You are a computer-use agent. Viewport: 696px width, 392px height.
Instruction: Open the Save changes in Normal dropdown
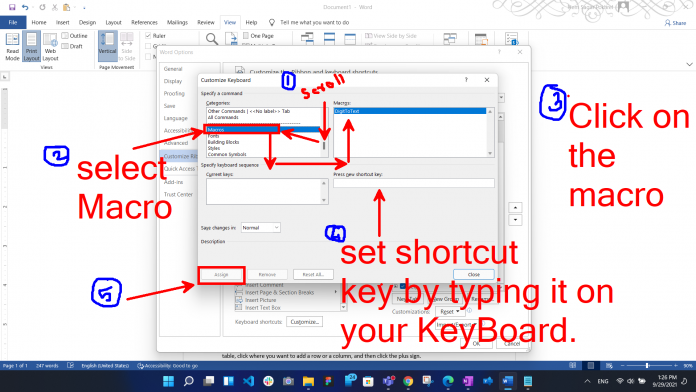coord(261,227)
